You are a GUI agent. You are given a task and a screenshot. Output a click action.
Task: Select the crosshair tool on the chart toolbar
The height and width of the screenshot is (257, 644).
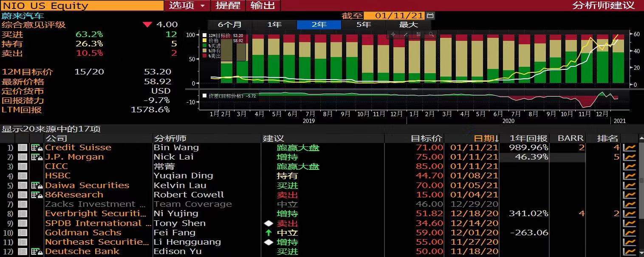tap(393, 34)
